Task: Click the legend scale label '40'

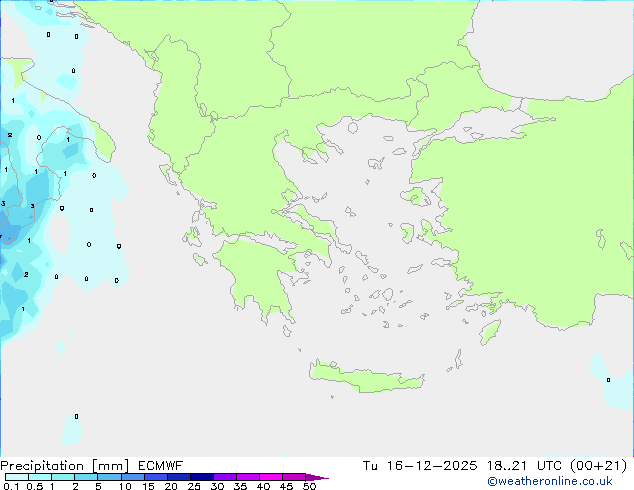Action: [263, 486]
